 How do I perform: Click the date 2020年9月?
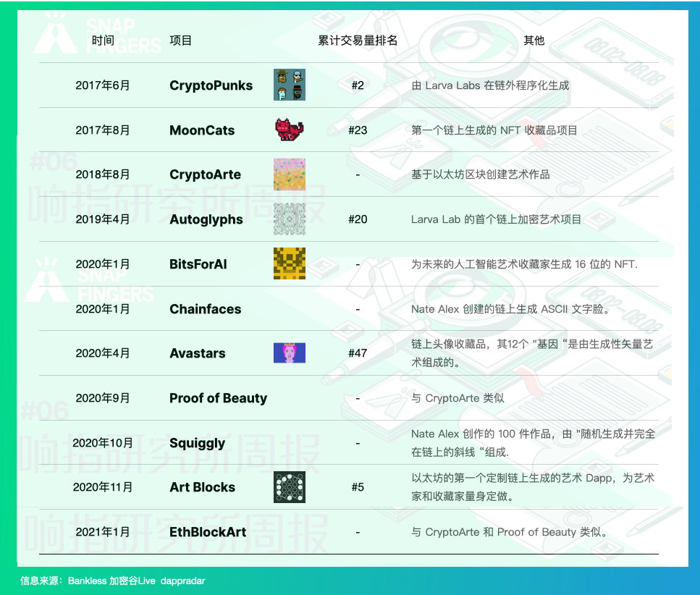(103, 397)
